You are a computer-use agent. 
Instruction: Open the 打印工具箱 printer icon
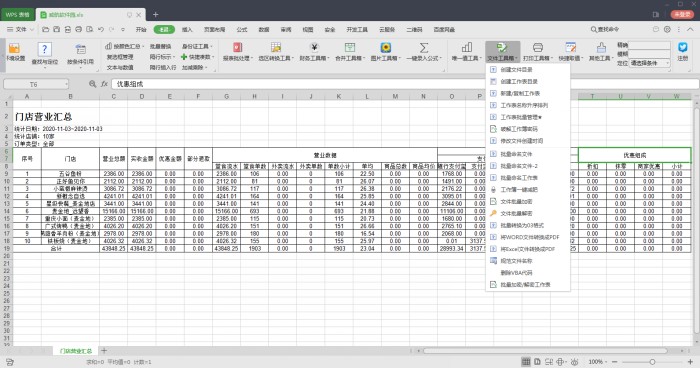pyautogui.click(x=538, y=47)
